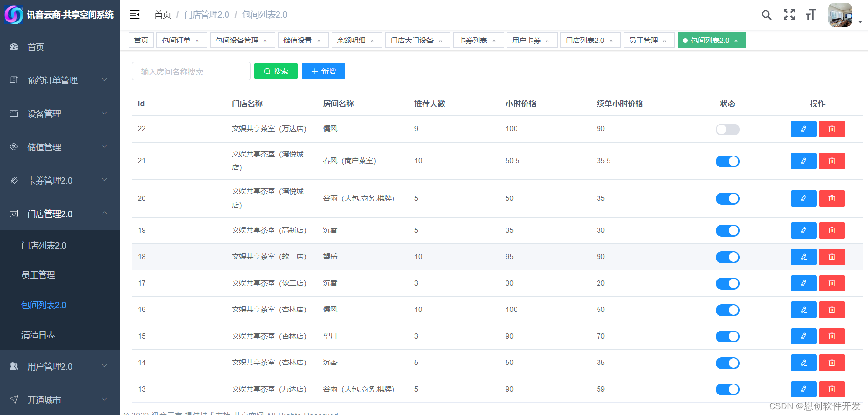The image size is (868, 415).
Task: Open 清洁日志 in sidebar
Action: tap(60, 335)
